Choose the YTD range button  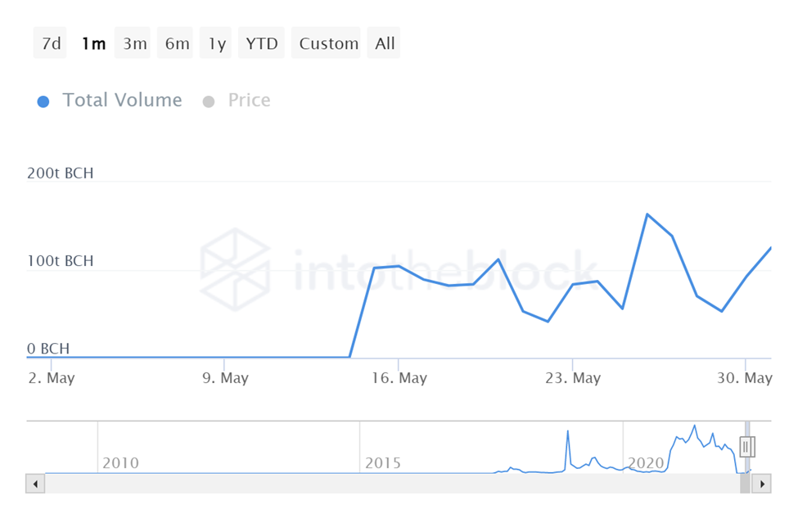point(262,43)
